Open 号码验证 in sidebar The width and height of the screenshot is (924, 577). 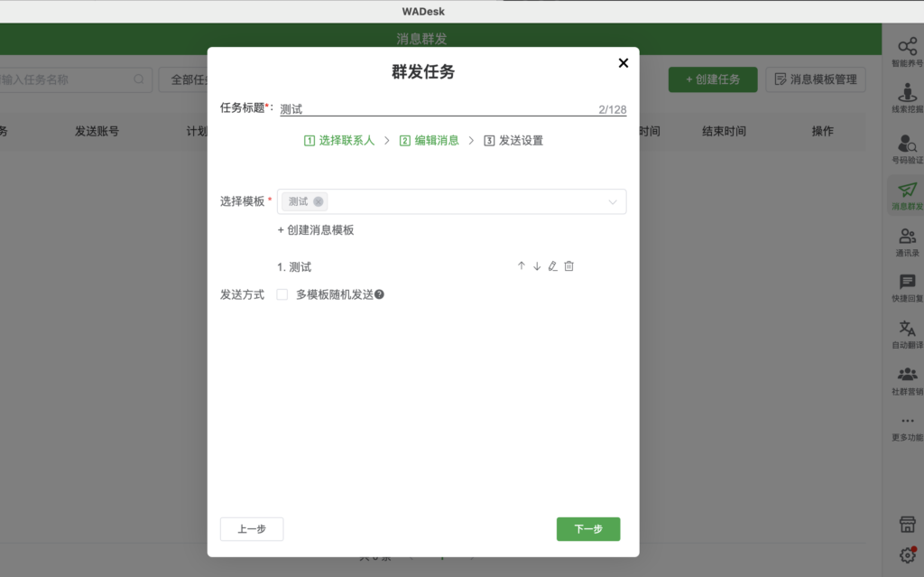point(907,149)
